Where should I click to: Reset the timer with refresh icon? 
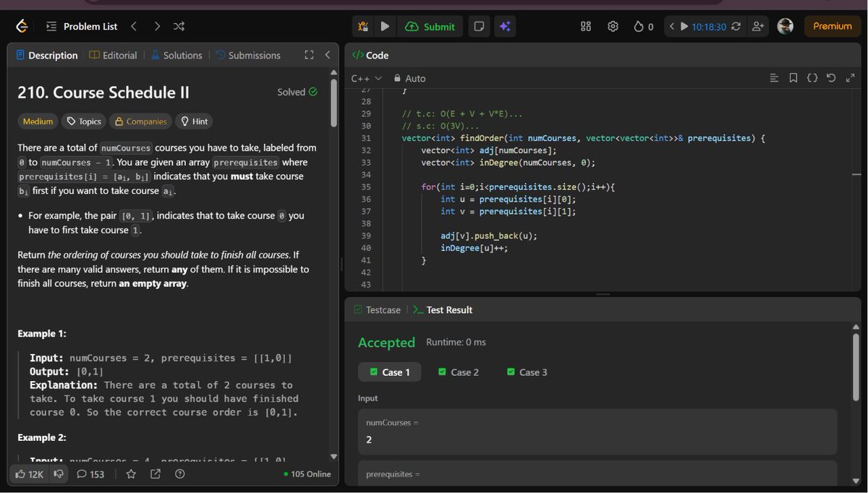736,27
